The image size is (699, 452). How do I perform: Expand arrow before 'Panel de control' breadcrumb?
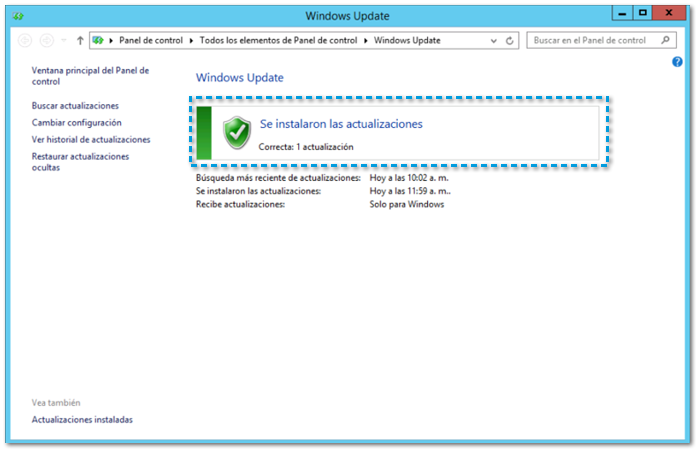(x=111, y=41)
